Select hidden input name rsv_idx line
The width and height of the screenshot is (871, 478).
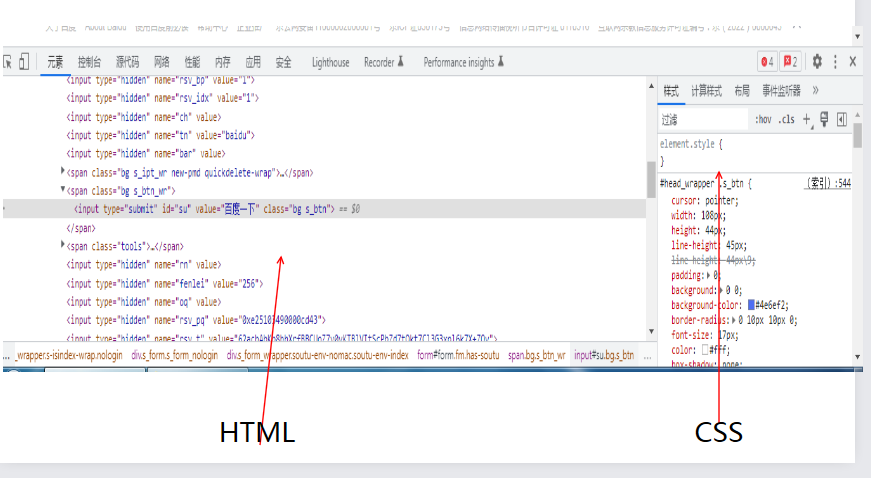click(x=163, y=98)
